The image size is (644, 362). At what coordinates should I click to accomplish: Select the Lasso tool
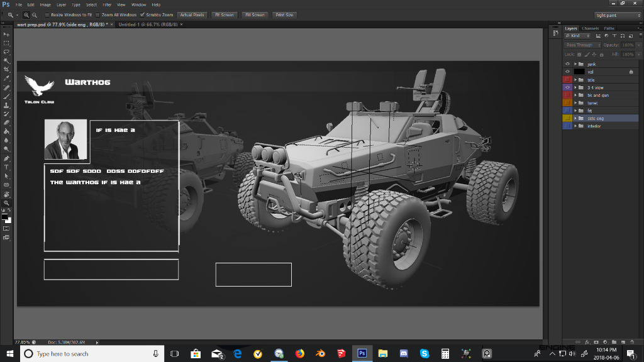[x=6, y=52]
